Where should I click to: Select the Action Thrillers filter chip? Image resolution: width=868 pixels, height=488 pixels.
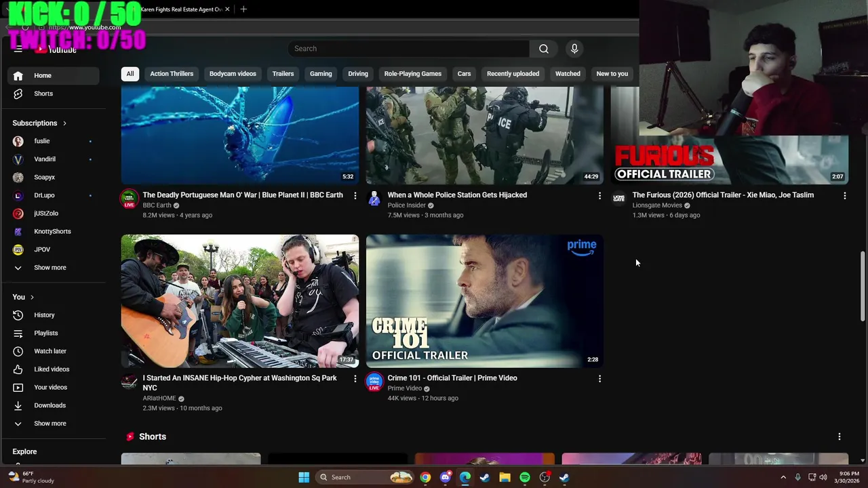(x=172, y=74)
